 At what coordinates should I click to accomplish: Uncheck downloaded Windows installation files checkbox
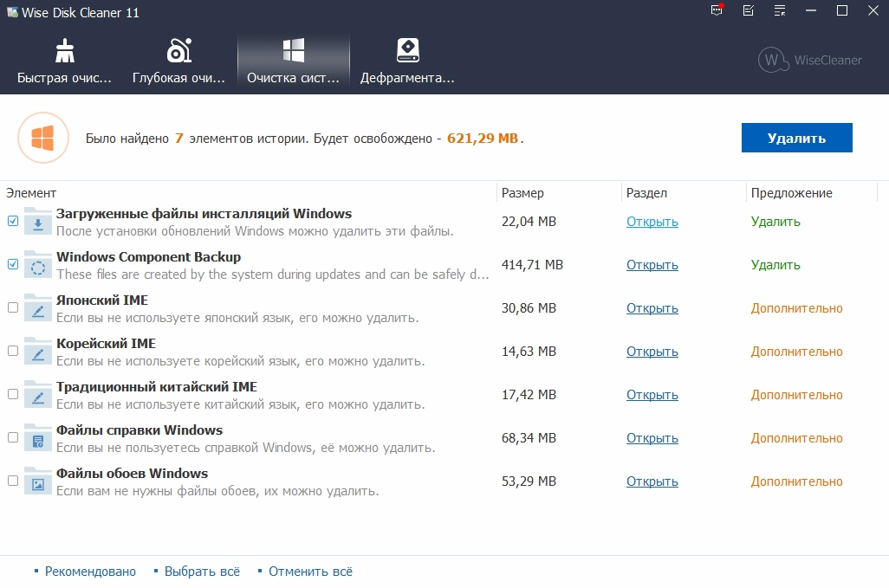click(x=13, y=222)
